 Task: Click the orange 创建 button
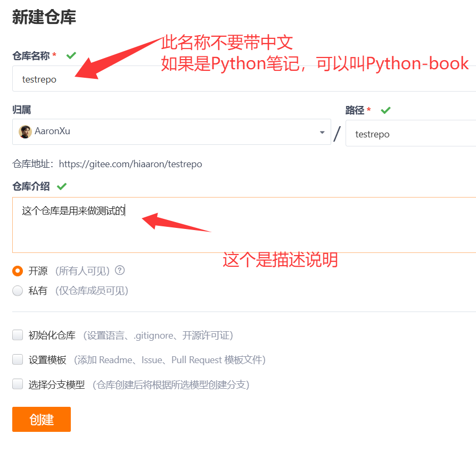tap(42, 419)
